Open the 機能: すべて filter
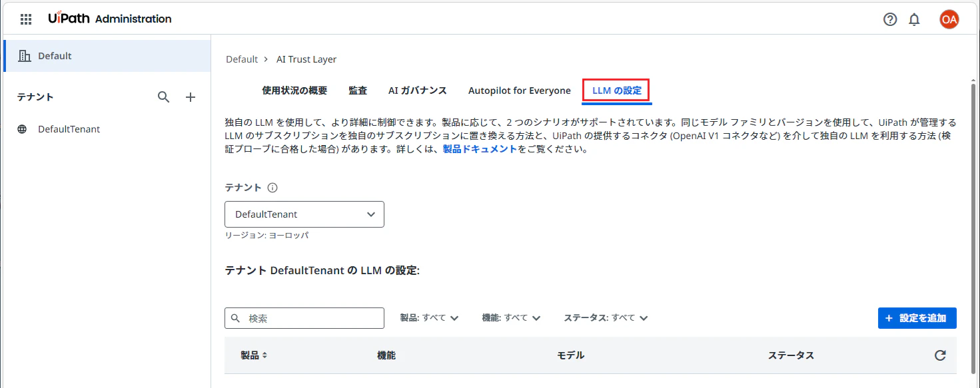980x388 pixels. (x=511, y=318)
